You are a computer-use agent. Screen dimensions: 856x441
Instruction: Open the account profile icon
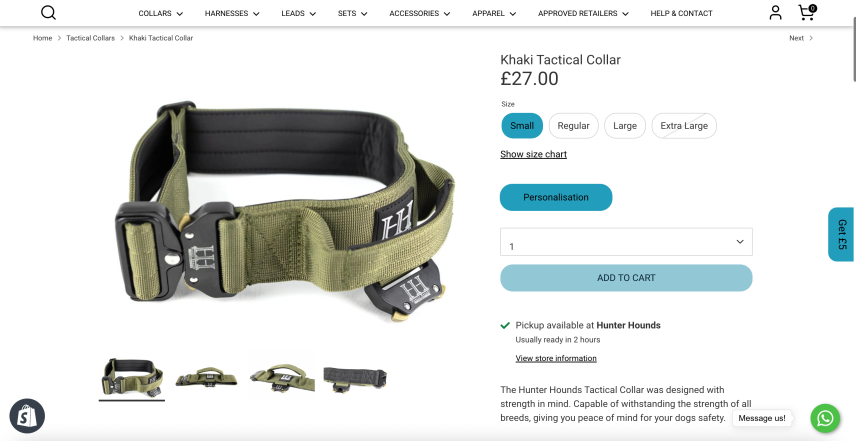click(x=775, y=13)
